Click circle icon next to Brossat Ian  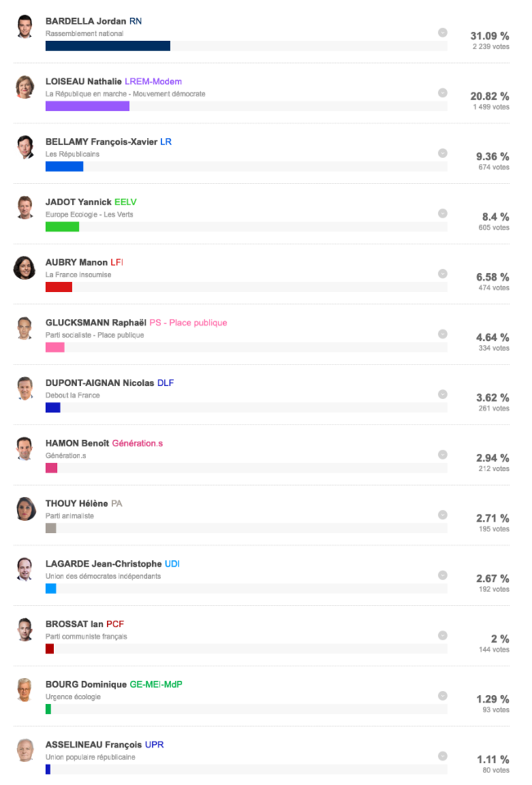(442, 636)
